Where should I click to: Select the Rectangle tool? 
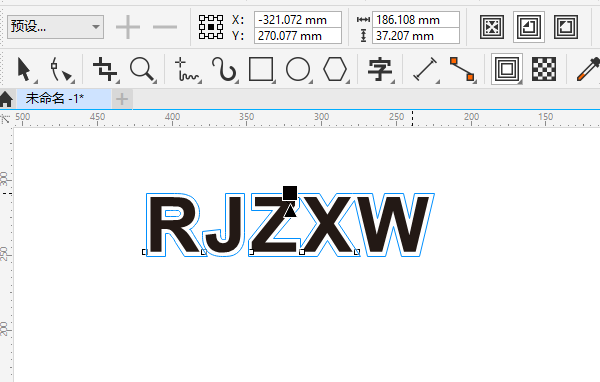pos(261,69)
